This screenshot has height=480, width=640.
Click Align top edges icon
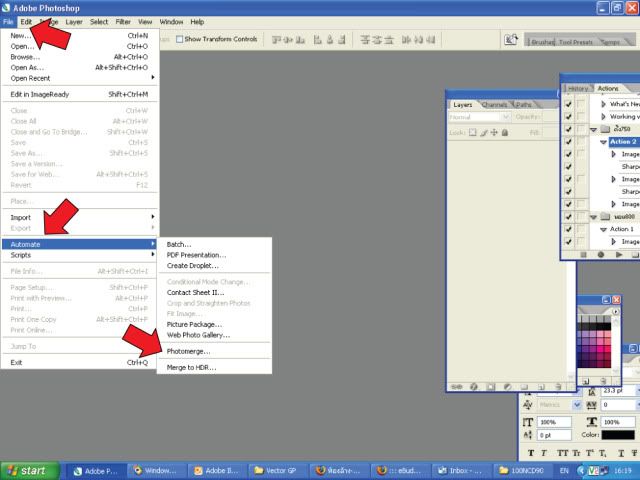(x=276, y=40)
